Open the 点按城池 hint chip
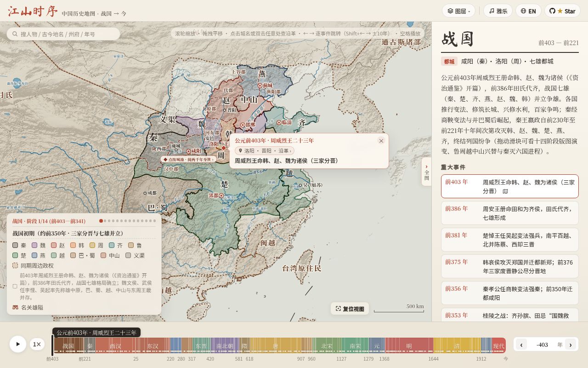 188,159
